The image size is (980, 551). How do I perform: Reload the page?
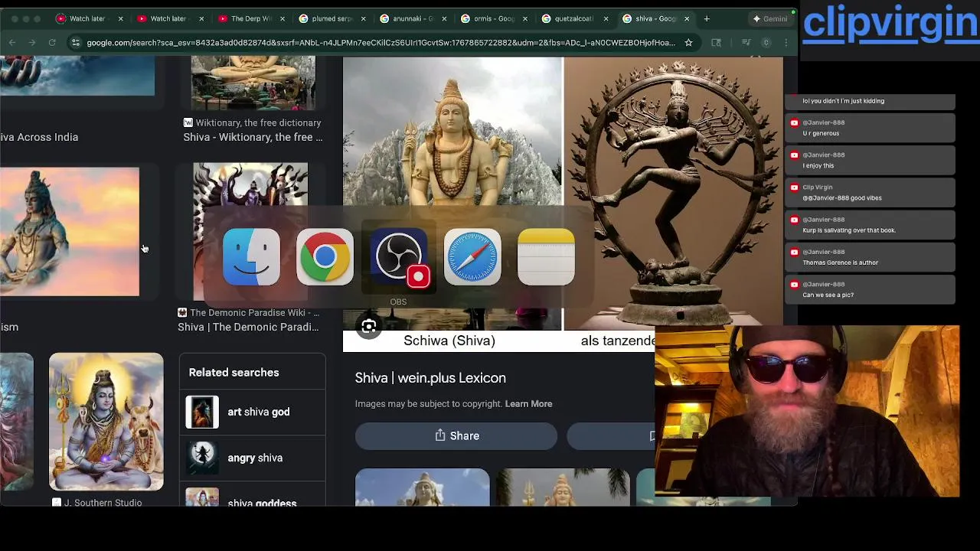point(52,43)
